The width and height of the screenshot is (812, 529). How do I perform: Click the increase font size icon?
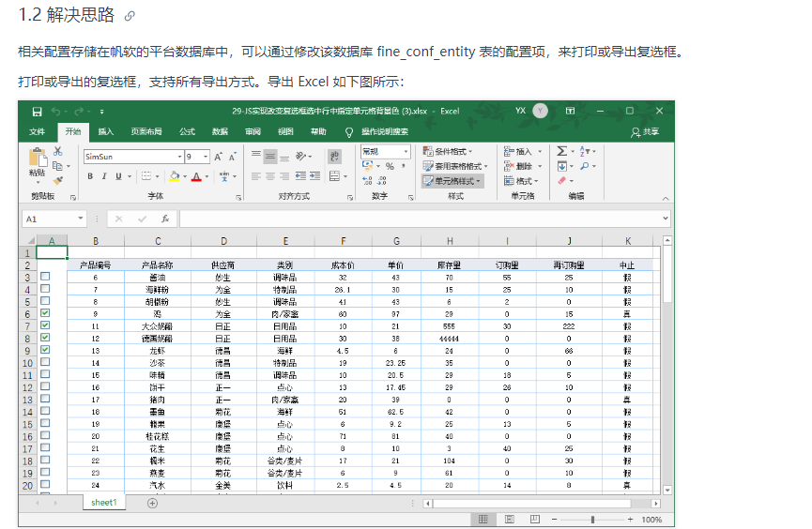218,157
